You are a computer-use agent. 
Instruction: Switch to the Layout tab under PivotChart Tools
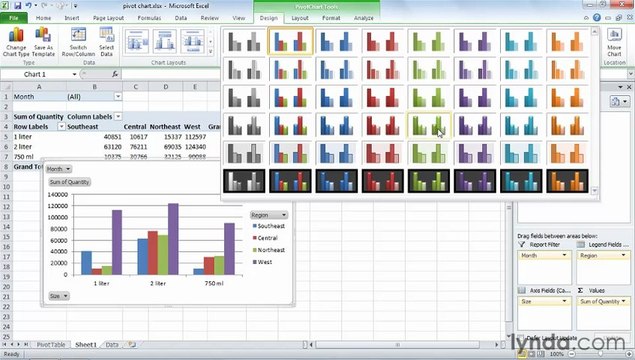300,18
